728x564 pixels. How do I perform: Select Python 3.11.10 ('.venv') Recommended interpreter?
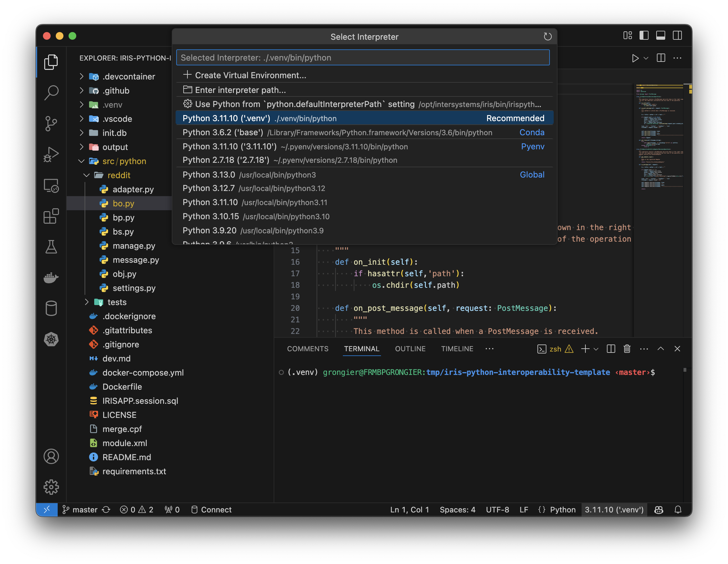click(364, 118)
